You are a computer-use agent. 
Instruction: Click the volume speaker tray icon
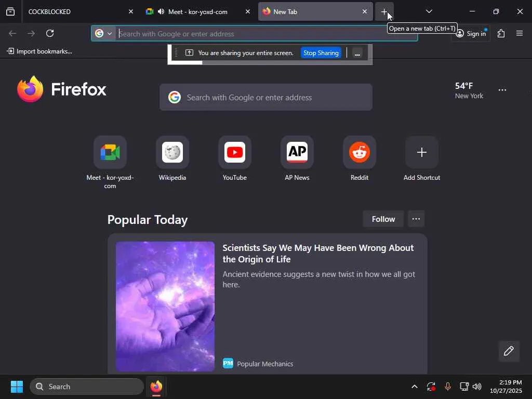477,387
